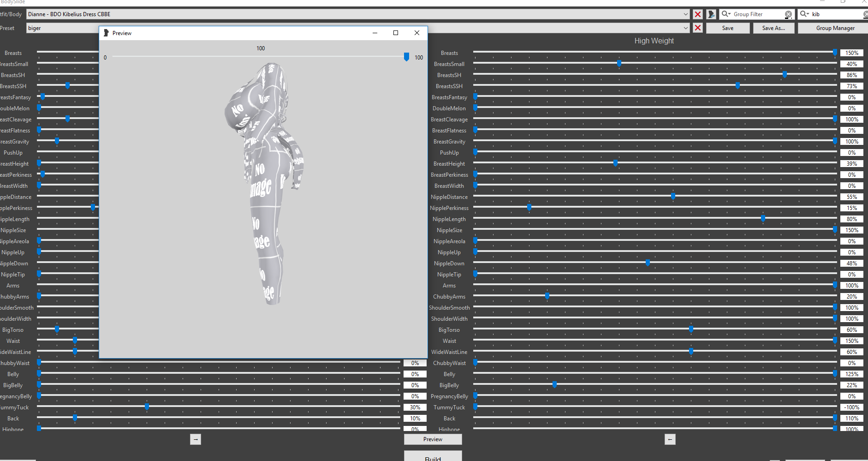Click High Weight NipplePerkiness slider handle
This screenshot has width=868, height=461.
click(x=529, y=207)
